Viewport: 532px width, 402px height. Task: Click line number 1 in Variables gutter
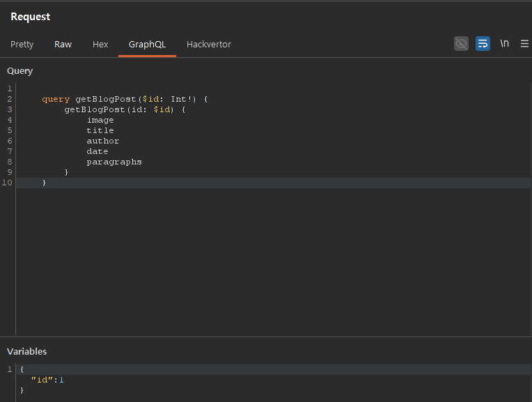click(x=10, y=369)
